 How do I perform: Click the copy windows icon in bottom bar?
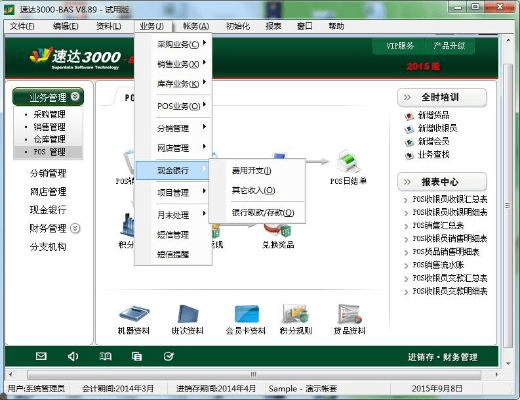[137, 356]
